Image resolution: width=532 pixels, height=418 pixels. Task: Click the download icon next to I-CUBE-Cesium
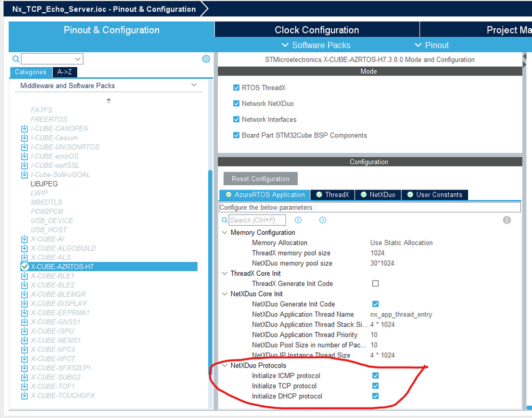point(24,138)
